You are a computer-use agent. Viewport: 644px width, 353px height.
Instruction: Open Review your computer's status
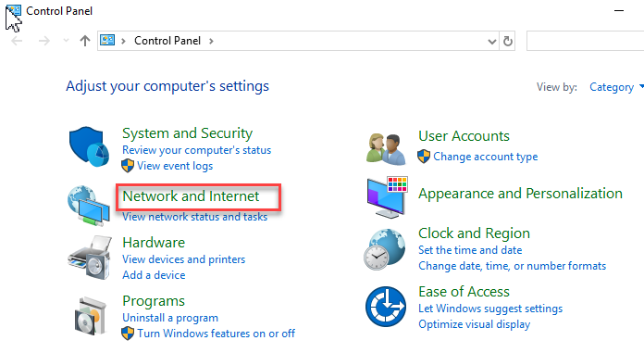tap(197, 150)
